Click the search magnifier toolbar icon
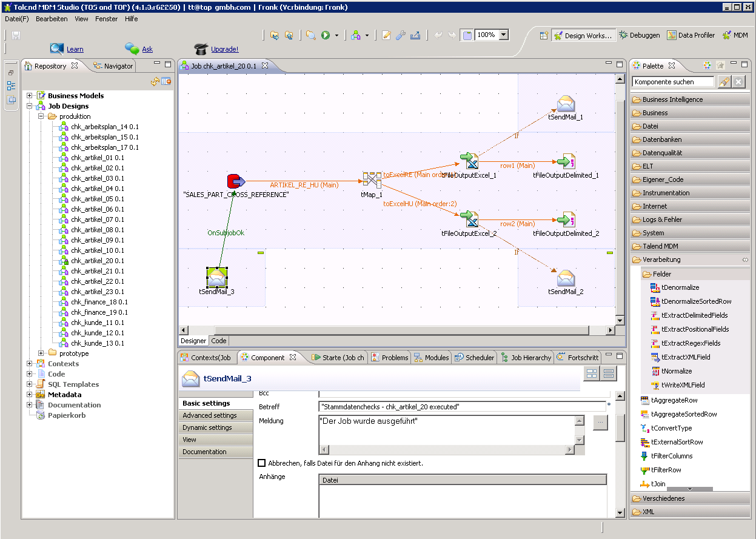The image size is (756, 539). (x=310, y=35)
